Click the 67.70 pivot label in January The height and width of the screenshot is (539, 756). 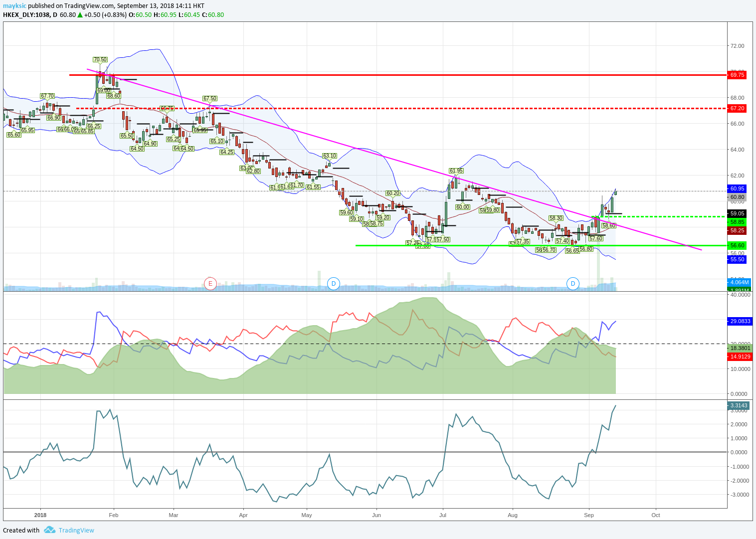click(x=47, y=96)
